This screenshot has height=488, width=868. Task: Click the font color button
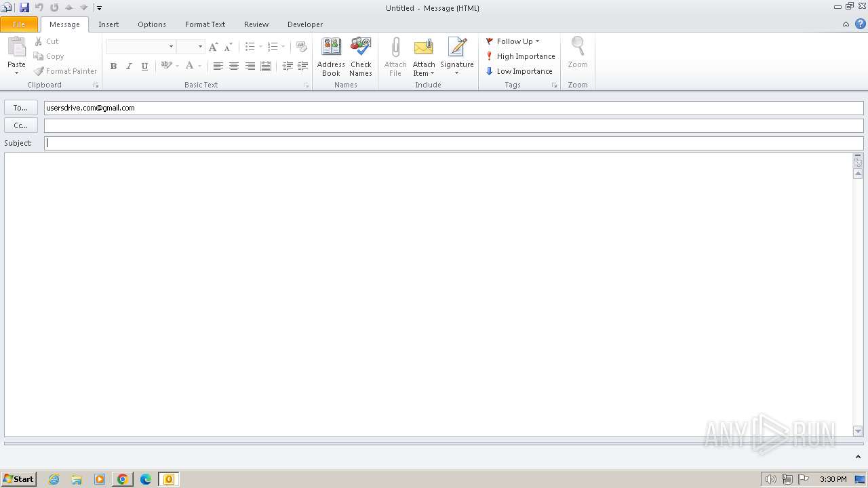tap(189, 66)
